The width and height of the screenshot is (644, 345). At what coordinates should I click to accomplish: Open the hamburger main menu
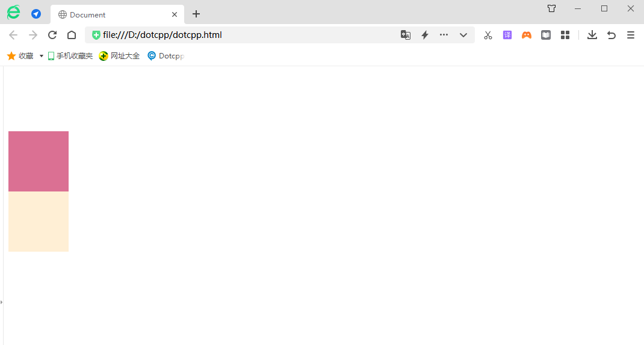631,35
